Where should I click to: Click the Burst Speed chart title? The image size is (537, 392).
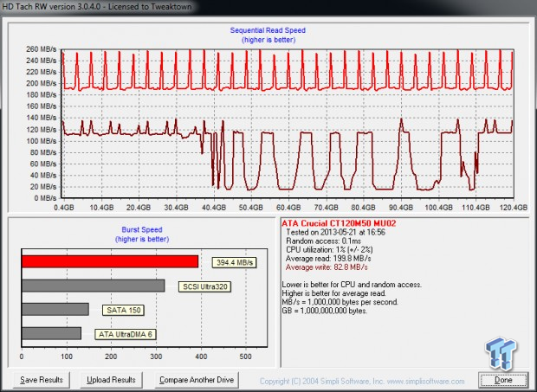[x=142, y=230]
